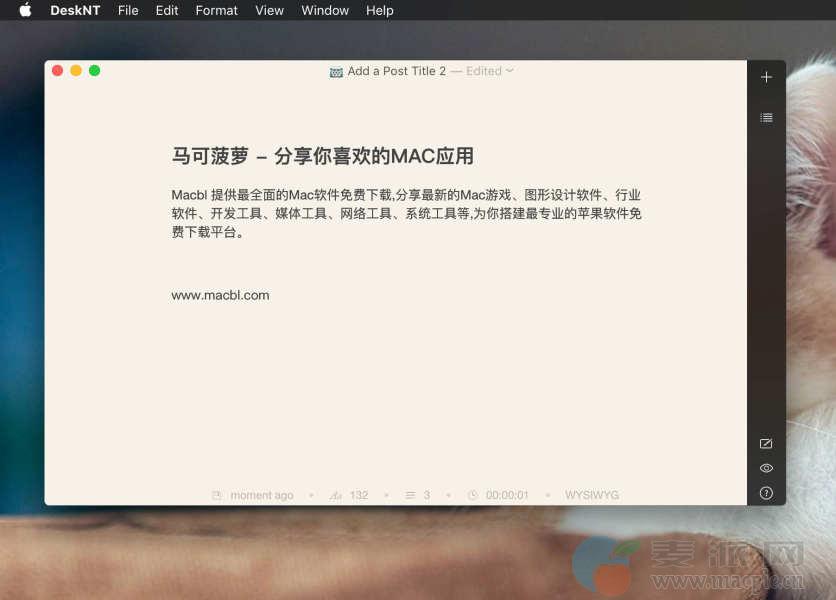
Task: Click the edit/compose icon in sidebar
Action: pyautogui.click(x=766, y=444)
